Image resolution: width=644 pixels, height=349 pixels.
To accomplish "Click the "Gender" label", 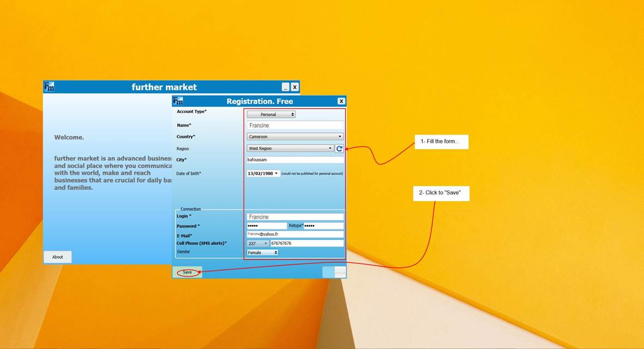I will pyautogui.click(x=183, y=252).
